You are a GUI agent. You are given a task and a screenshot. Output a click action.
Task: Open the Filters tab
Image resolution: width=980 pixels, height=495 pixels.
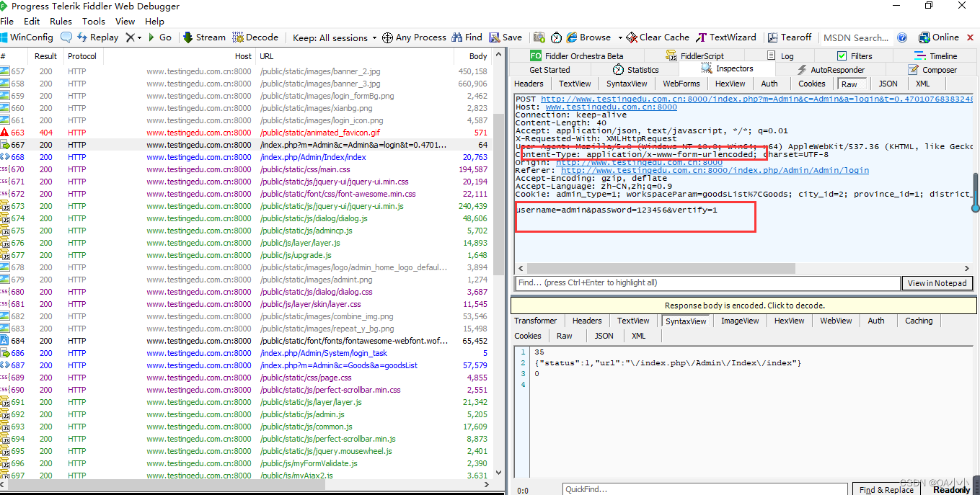(x=855, y=55)
